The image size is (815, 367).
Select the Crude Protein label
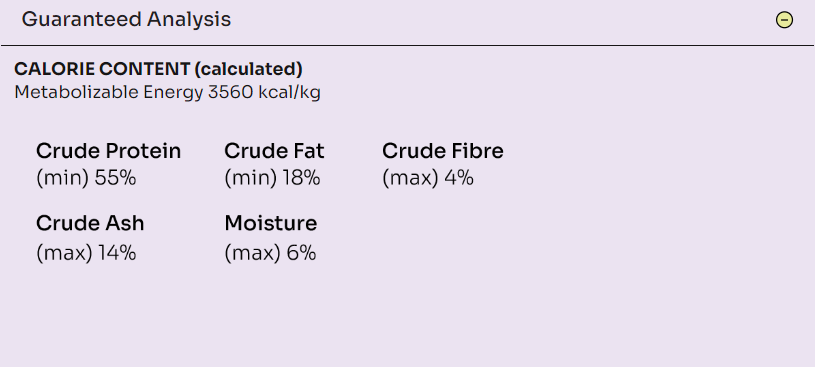[x=109, y=151]
